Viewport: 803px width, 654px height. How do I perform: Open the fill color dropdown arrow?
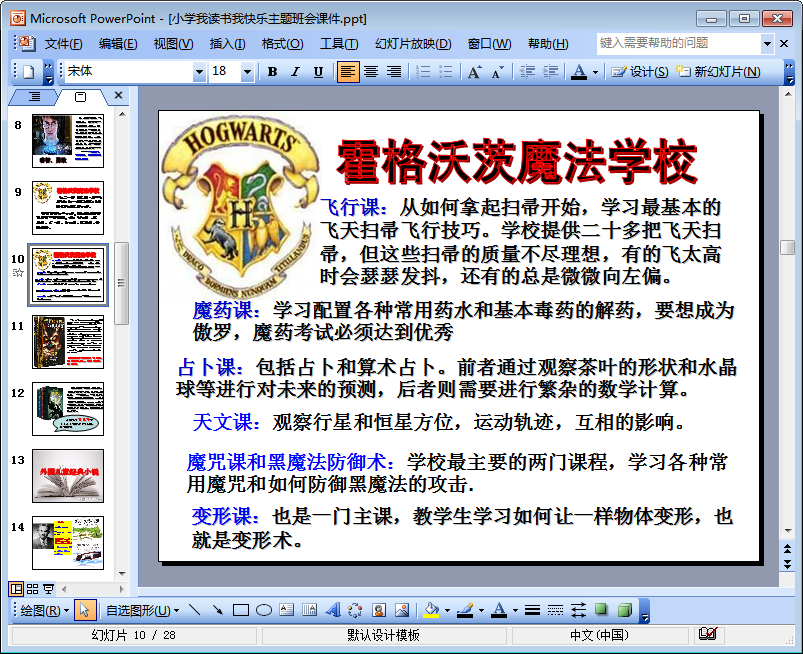447,610
